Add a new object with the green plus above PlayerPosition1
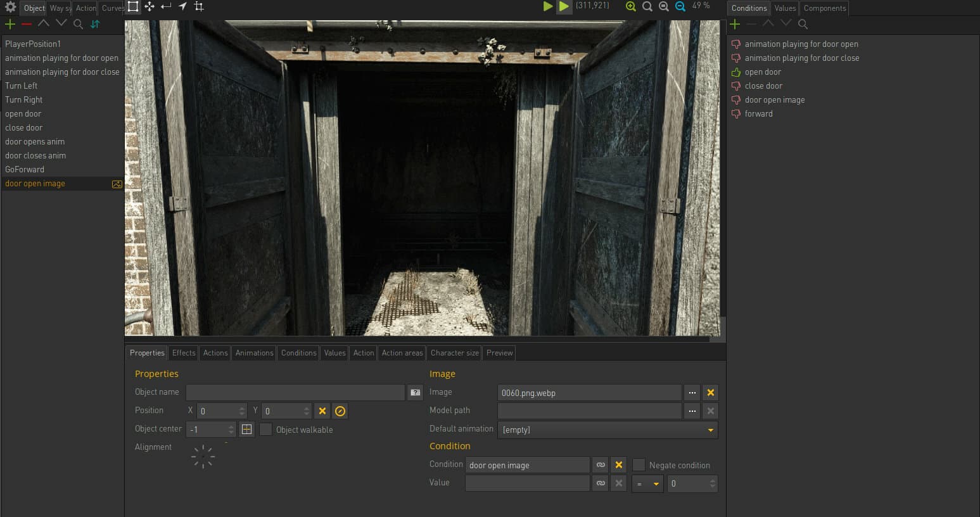The width and height of the screenshot is (980, 517). (x=10, y=24)
